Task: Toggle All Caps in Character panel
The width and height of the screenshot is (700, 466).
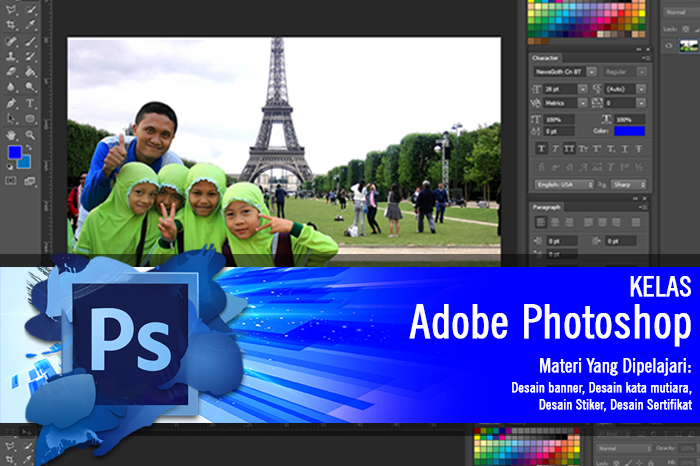Action: point(569,149)
